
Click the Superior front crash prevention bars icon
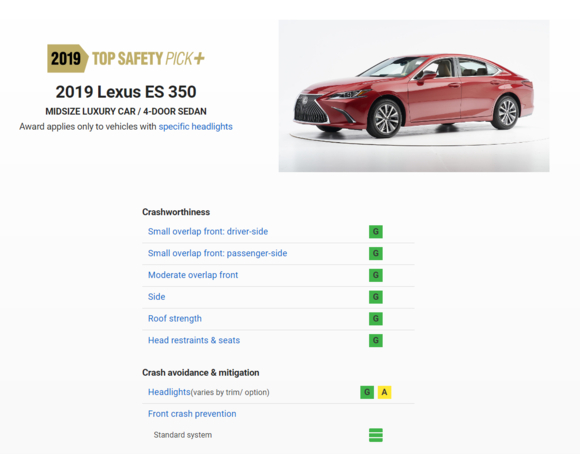pyautogui.click(x=375, y=435)
